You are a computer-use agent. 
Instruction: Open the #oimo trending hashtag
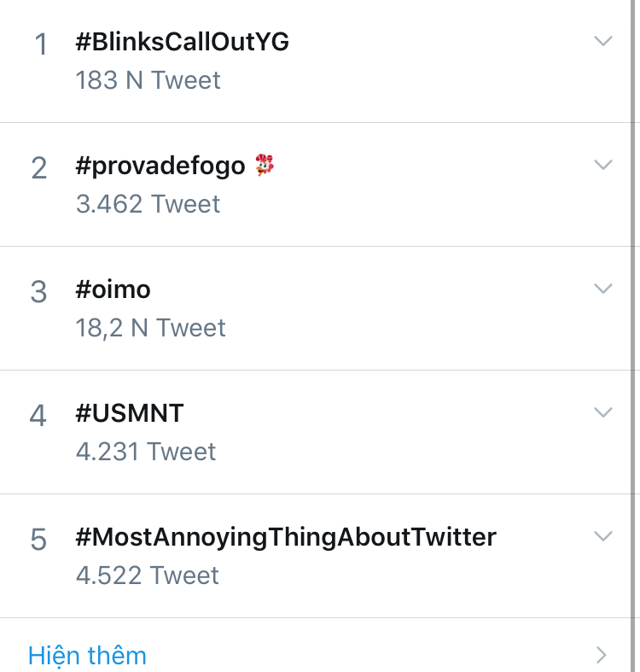[x=113, y=289]
